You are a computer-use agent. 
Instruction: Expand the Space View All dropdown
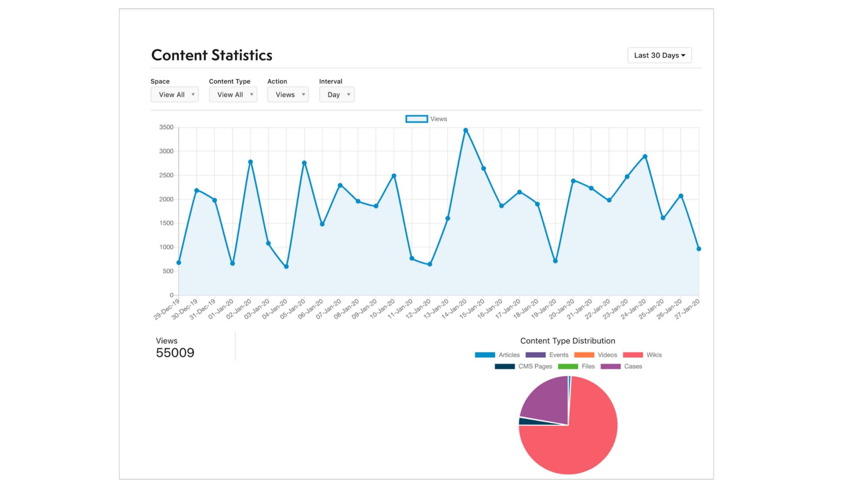point(175,94)
